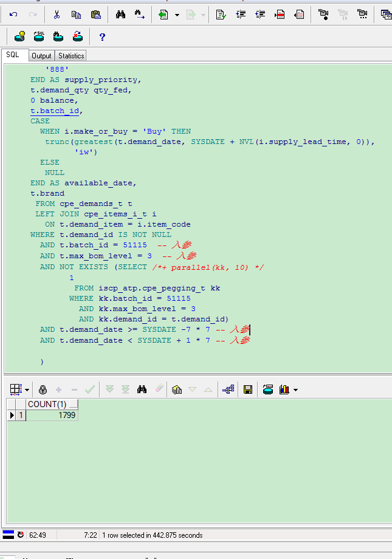Click the small button at the right of the COUNT(1) header
Screen dimensions: 392x559
[x=74, y=405]
